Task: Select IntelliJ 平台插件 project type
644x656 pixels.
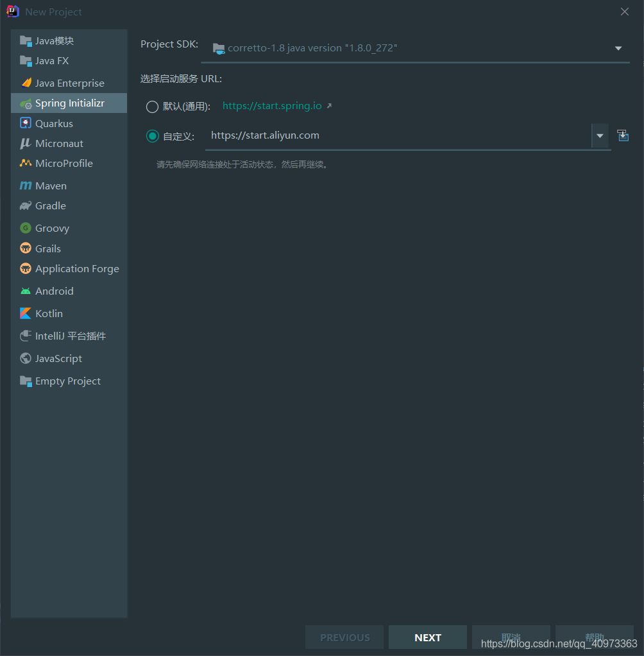Action: tap(69, 336)
